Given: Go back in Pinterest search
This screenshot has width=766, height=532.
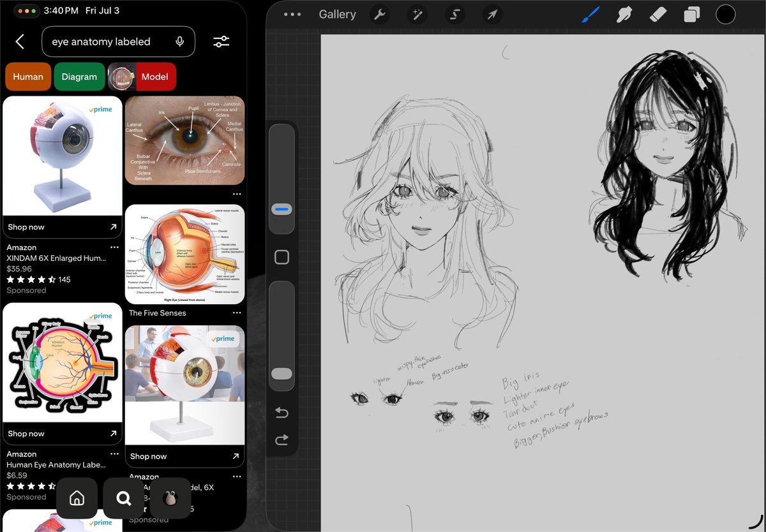Looking at the screenshot, I should click(20, 41).
